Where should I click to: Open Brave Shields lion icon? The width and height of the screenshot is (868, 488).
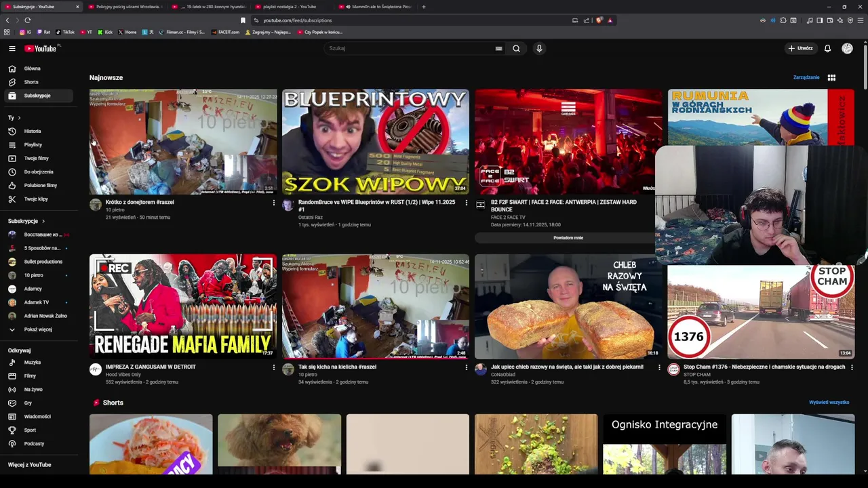pos(599,20)
